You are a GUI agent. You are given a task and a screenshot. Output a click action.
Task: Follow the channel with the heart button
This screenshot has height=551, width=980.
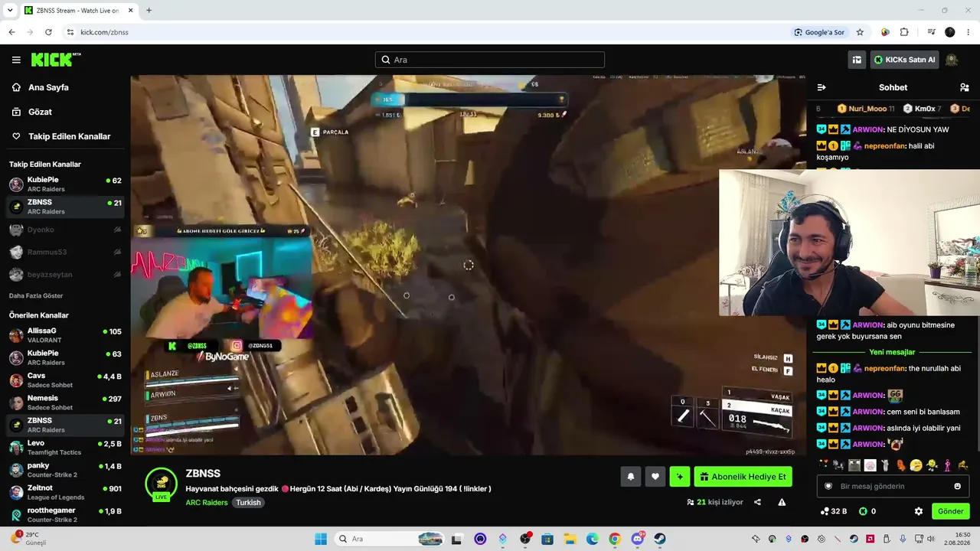tap(655, 477)
